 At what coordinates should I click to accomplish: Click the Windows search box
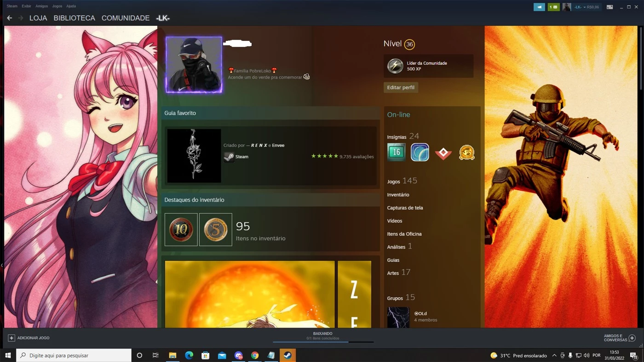[74, 355]
